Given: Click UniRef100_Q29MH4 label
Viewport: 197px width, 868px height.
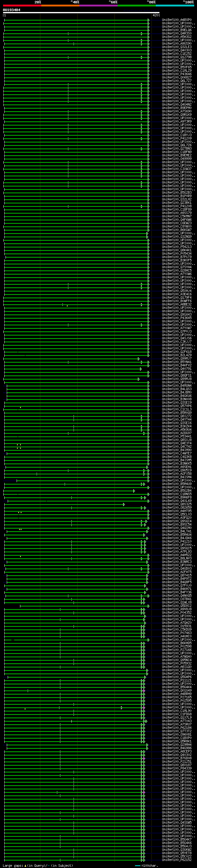Looking at the screenshot, I should coord(177,744).
